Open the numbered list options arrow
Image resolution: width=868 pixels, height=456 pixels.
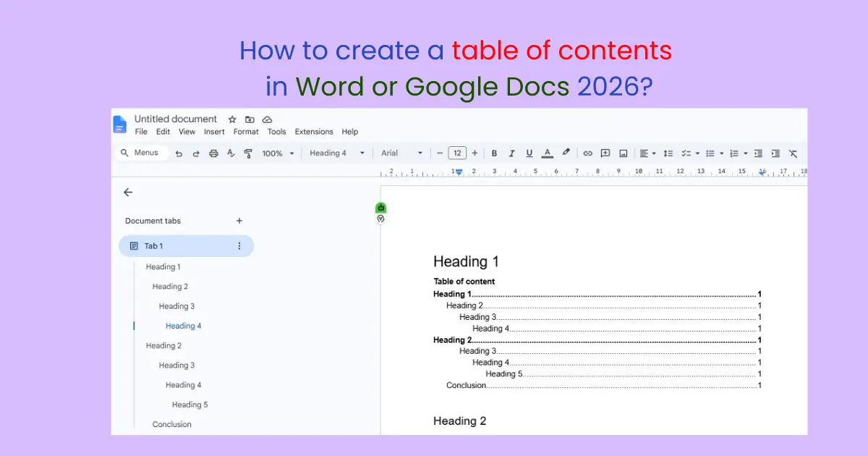[x=746, y=153]
